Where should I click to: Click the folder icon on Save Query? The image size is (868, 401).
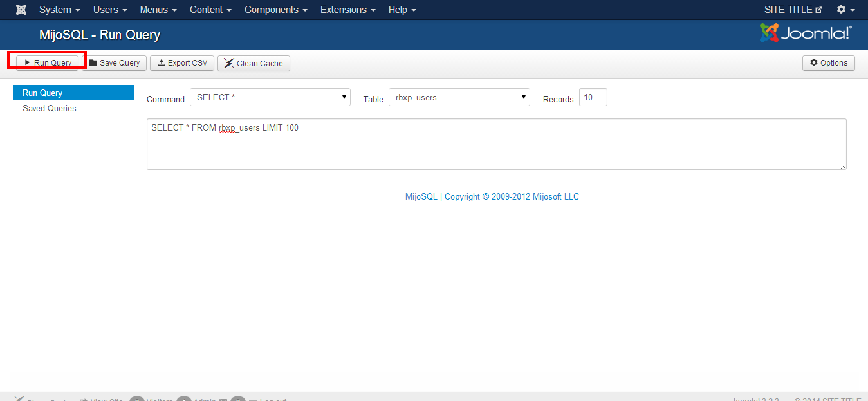[x=93, y=62]
